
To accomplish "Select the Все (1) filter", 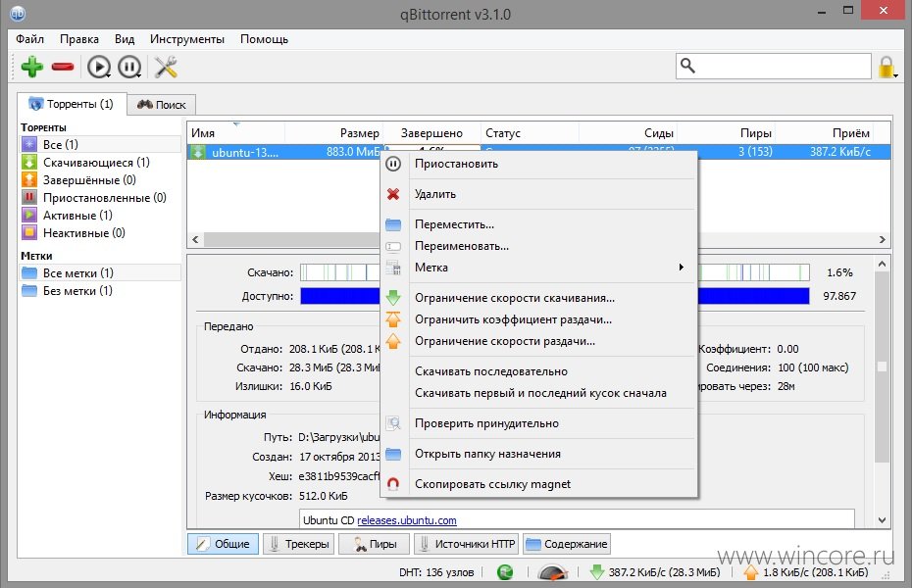I will pos(101,144).
